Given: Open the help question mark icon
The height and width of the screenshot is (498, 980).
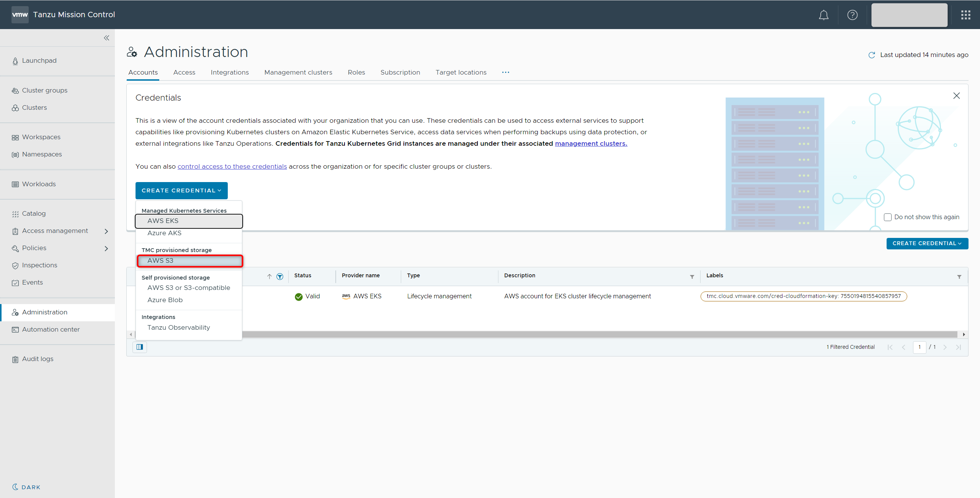Looking at the screenshot, I should [852, 15].
